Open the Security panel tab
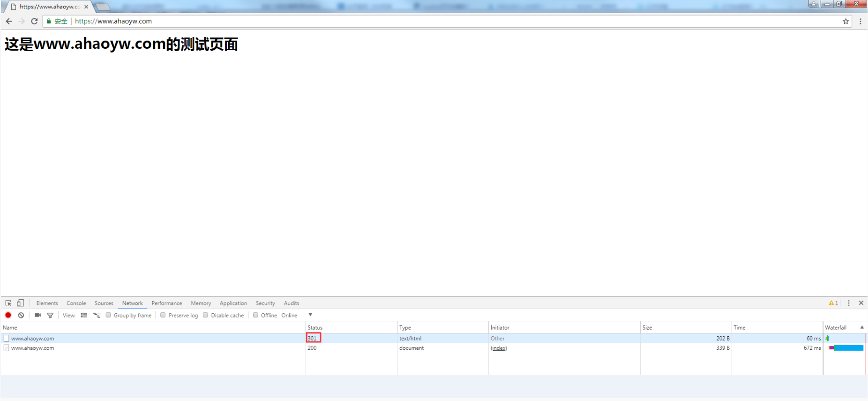868x401 pixels. click(265, 303)
